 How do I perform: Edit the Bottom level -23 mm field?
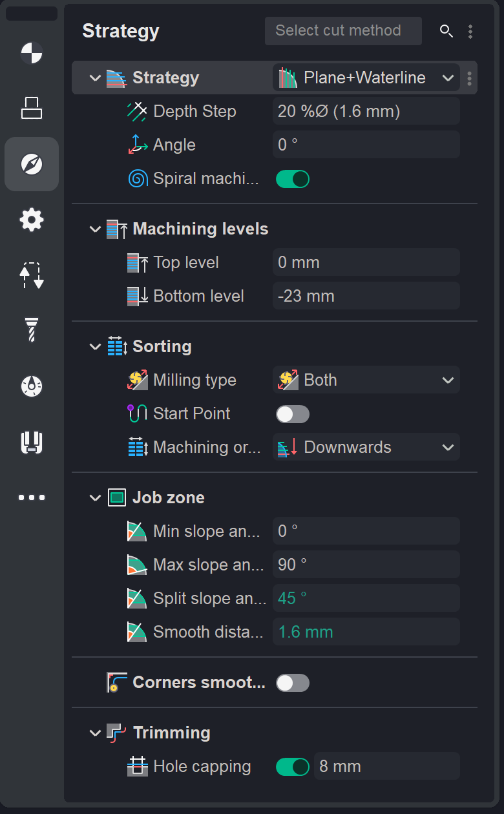(x=366, y=296)
